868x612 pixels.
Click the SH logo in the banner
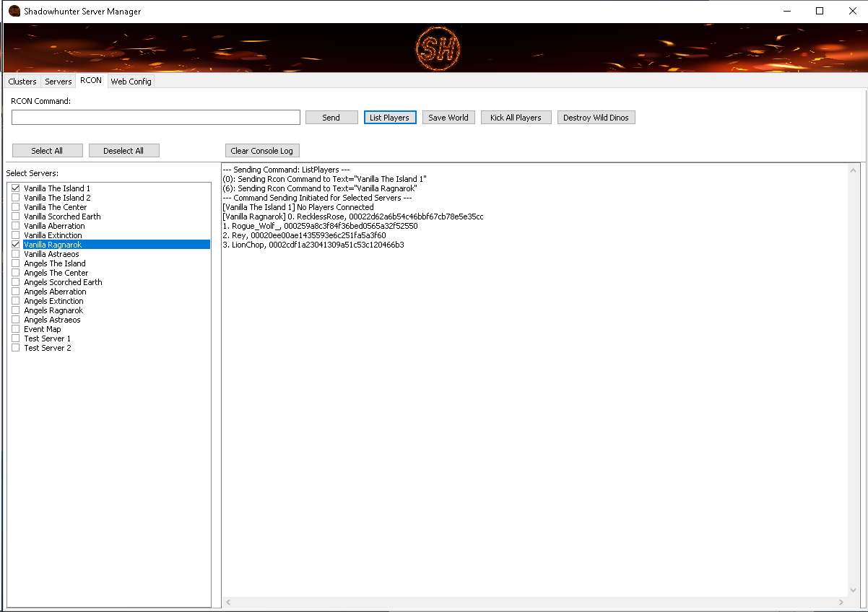click(x=439, y=48)
